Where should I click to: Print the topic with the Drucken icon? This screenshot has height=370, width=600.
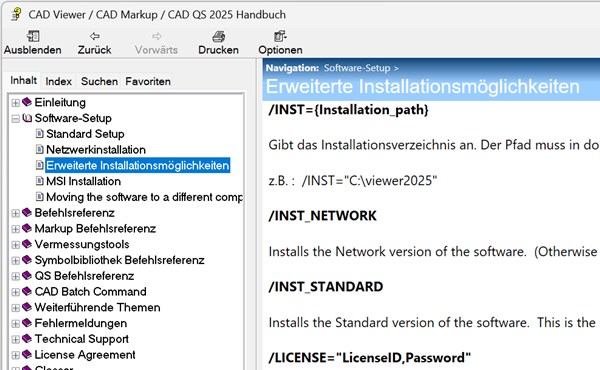pyautogui.click(x=218, y=36)
